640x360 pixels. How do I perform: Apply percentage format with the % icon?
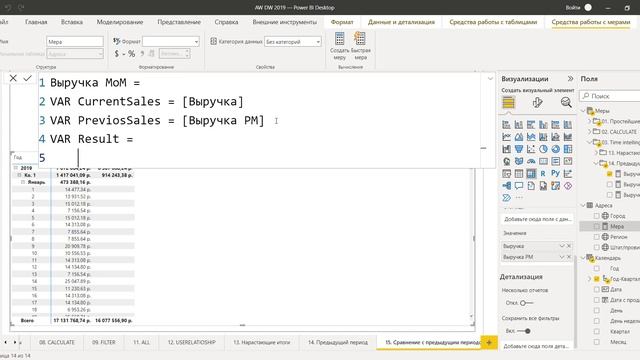pyautogui.click(x=131, y=53)
